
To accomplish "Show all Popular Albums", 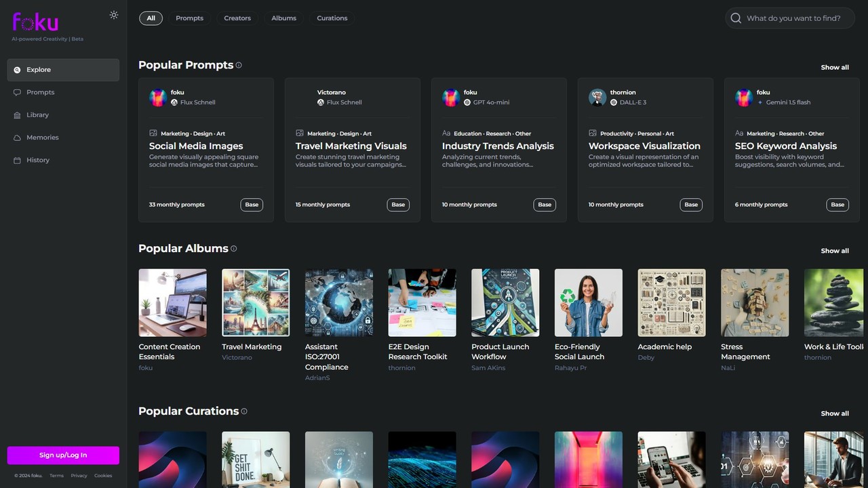I will [835, 251].
